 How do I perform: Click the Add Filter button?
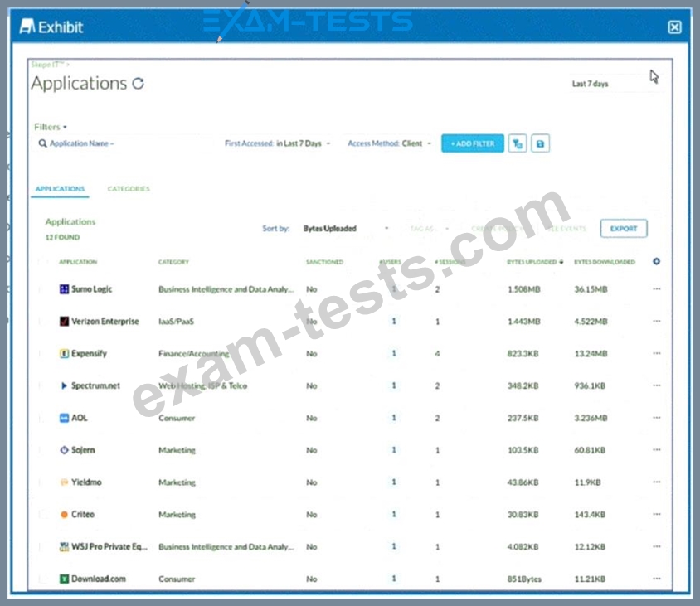(472, 143)
